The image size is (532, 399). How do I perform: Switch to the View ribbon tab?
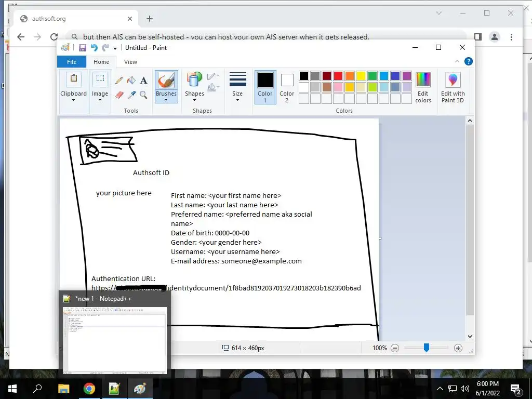[130, 62]
